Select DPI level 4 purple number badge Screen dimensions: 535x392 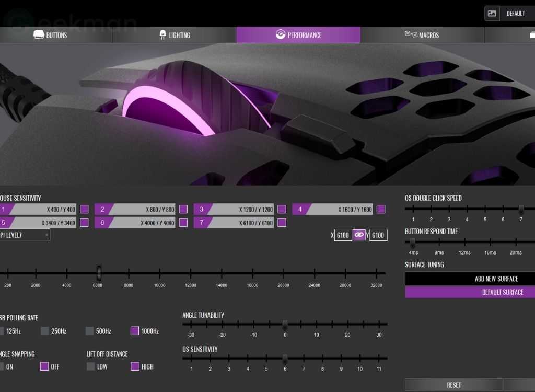(x=300, y=210)
